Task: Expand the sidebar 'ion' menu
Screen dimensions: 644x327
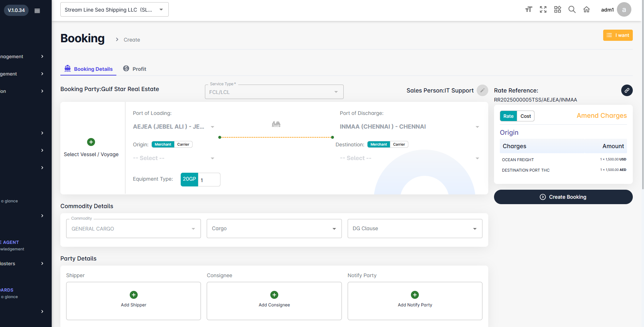Action: 22,91
